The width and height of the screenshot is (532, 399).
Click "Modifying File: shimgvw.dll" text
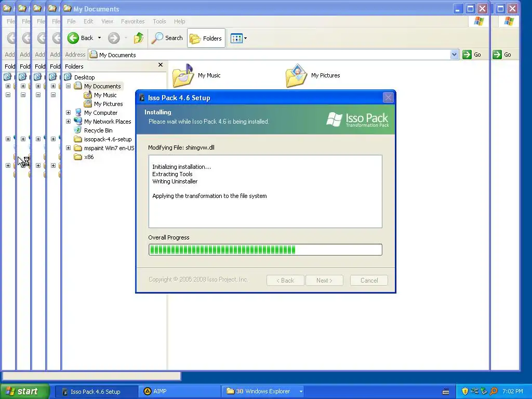[181, 148]
